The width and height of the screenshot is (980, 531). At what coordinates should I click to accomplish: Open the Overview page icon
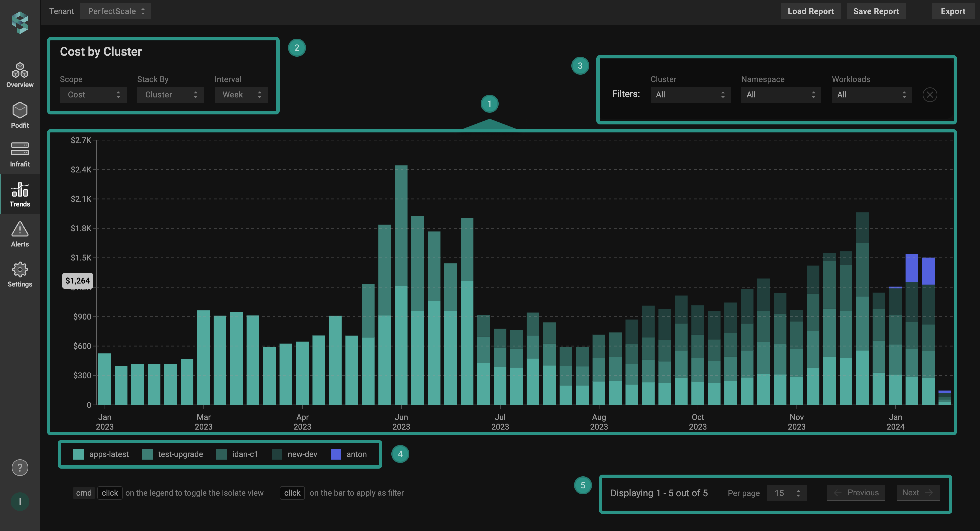tap(20, 70)
